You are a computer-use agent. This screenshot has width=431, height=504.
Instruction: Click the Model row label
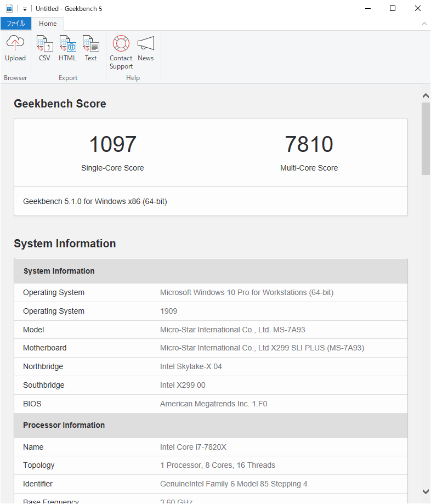coord(33,330)
